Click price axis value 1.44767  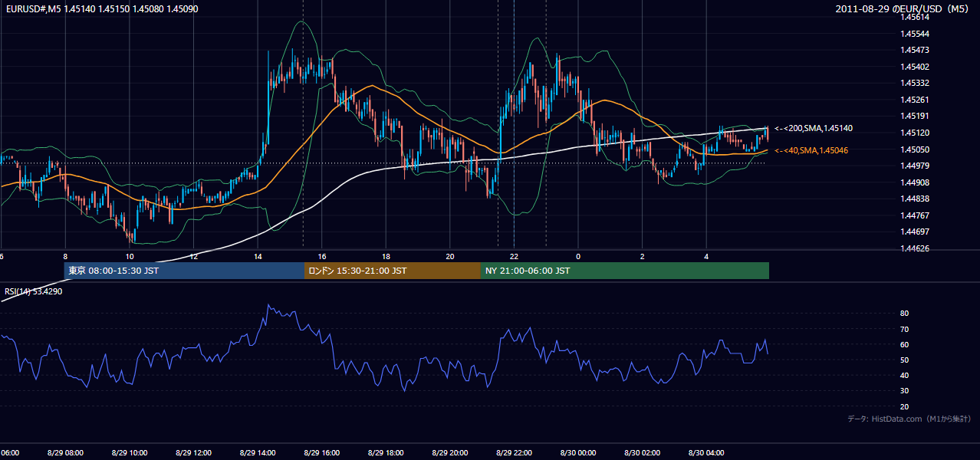click(x=916, y=215)
